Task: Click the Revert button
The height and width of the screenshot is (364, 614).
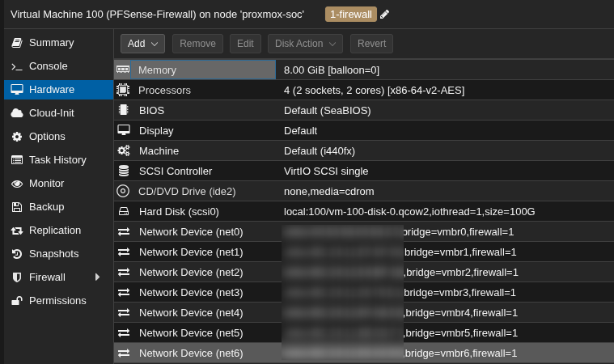Action: pyautogui.click(x=371, y=44)
